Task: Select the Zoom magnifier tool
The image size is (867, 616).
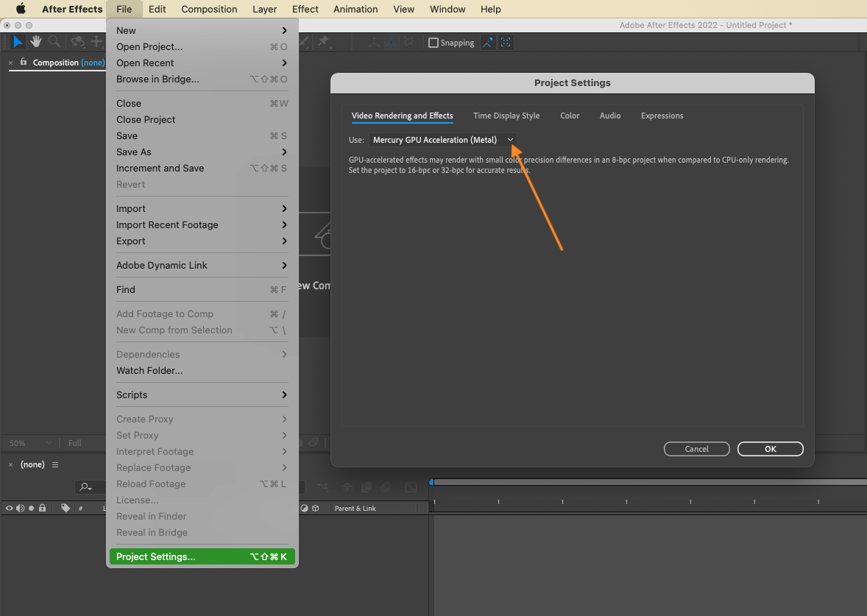Action: [54, 41]
